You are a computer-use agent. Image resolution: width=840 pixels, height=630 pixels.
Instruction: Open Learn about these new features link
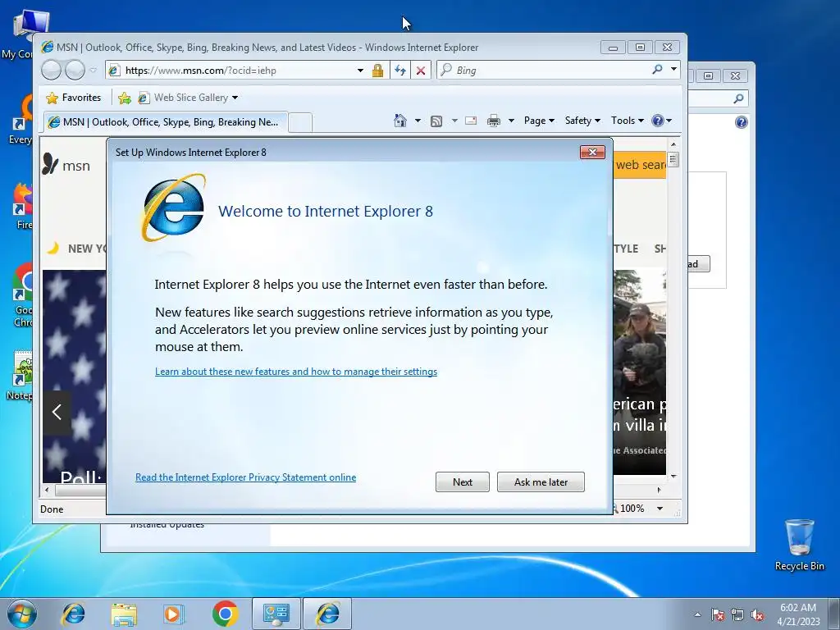pos(295,372)
